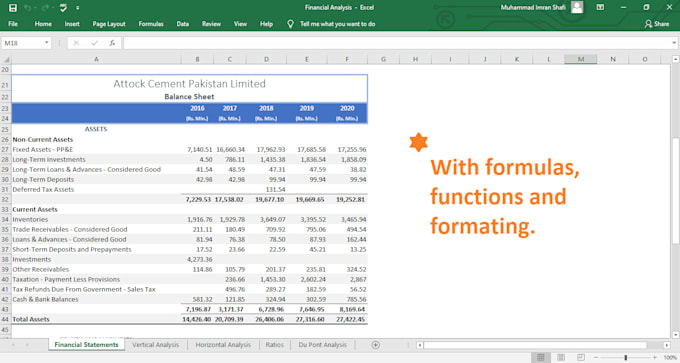Switch to the Horizontal Analysis sheet tab
This screenshot has height=363, width=680.
(223, 345)
